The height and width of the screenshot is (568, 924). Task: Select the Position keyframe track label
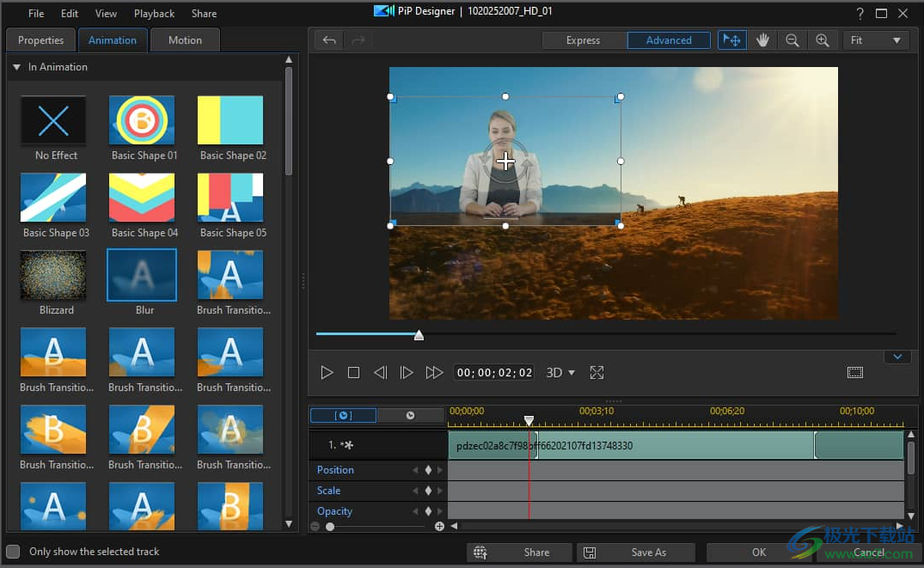tap(335, 469)
